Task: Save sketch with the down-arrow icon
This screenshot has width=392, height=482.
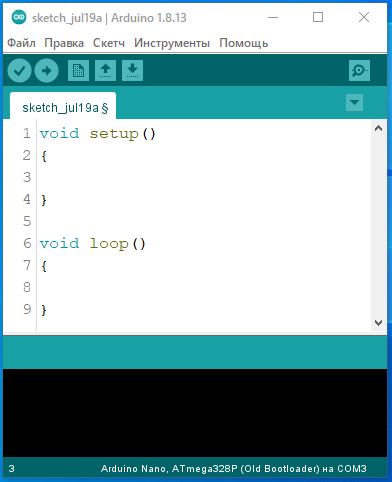Action: pos(132,70)
